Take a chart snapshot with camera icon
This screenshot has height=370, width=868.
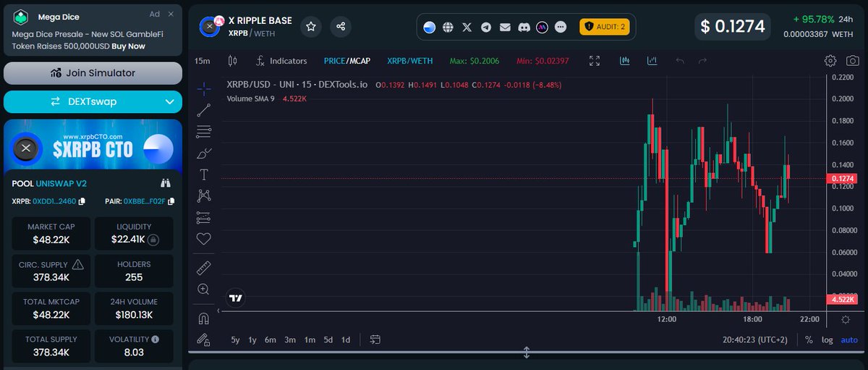(x=853, y=61)
